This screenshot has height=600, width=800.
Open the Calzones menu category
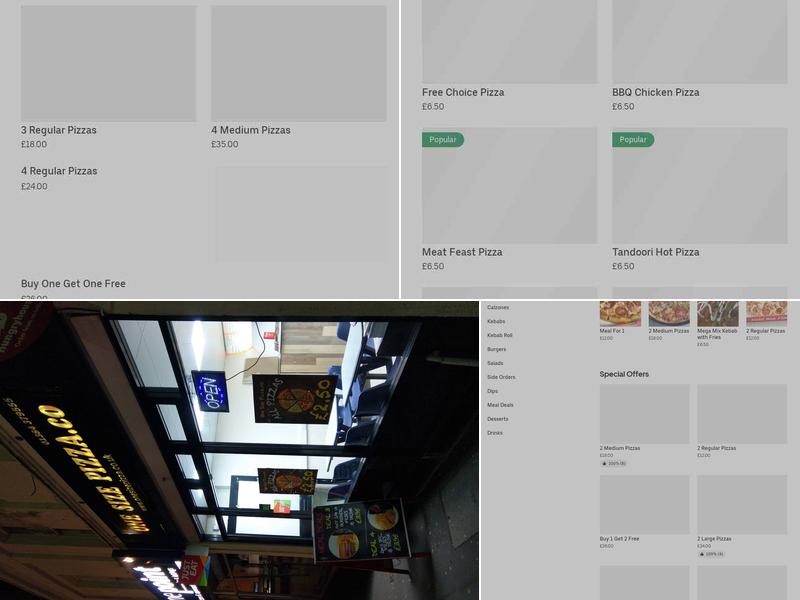[x=498, y=308]
